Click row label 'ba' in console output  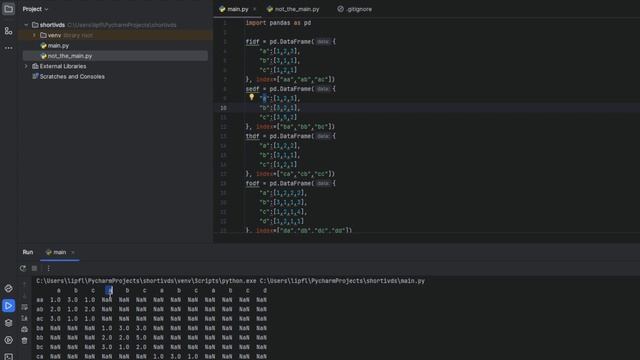pos(40,328)
